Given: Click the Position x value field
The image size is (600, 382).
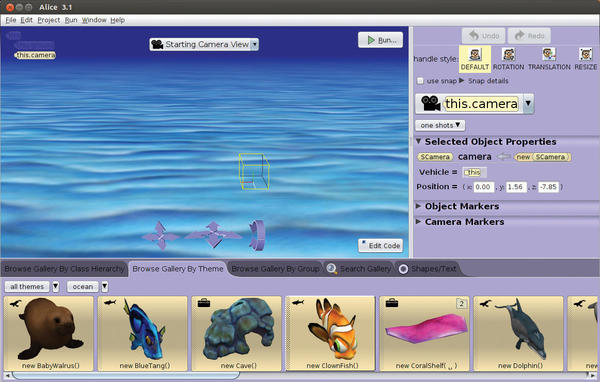Looking at the screenshot, I should 483,187.
